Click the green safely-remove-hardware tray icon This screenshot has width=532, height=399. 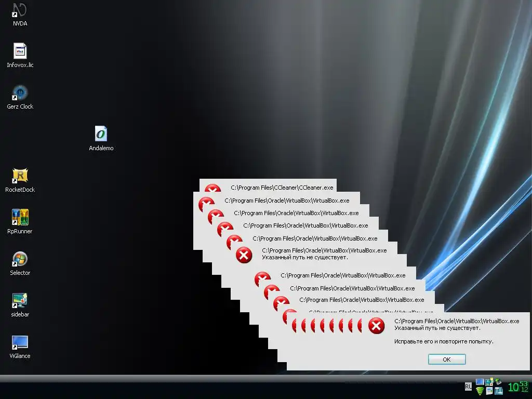point(498,382)
